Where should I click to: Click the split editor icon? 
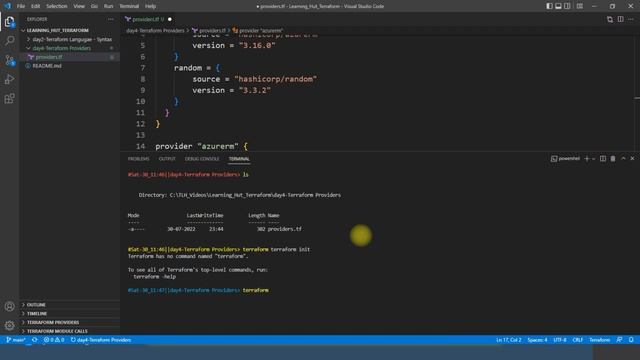(620, 19)
